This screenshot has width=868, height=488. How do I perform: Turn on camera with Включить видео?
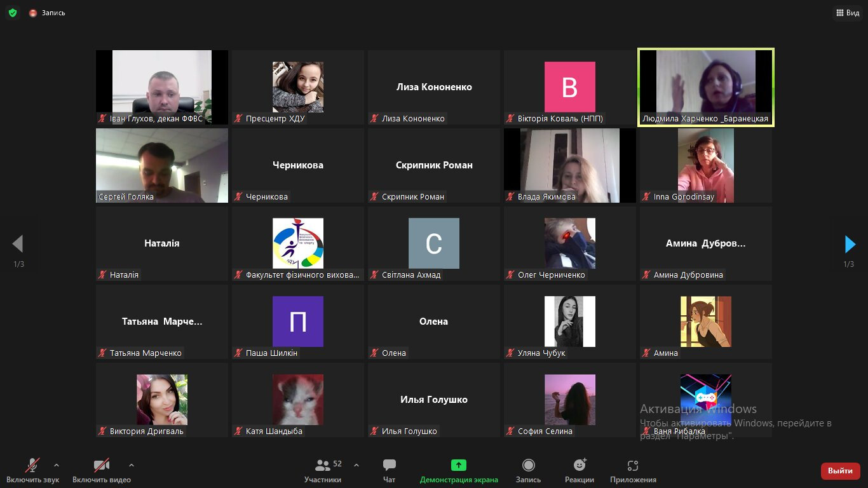(x=102, y=471)
